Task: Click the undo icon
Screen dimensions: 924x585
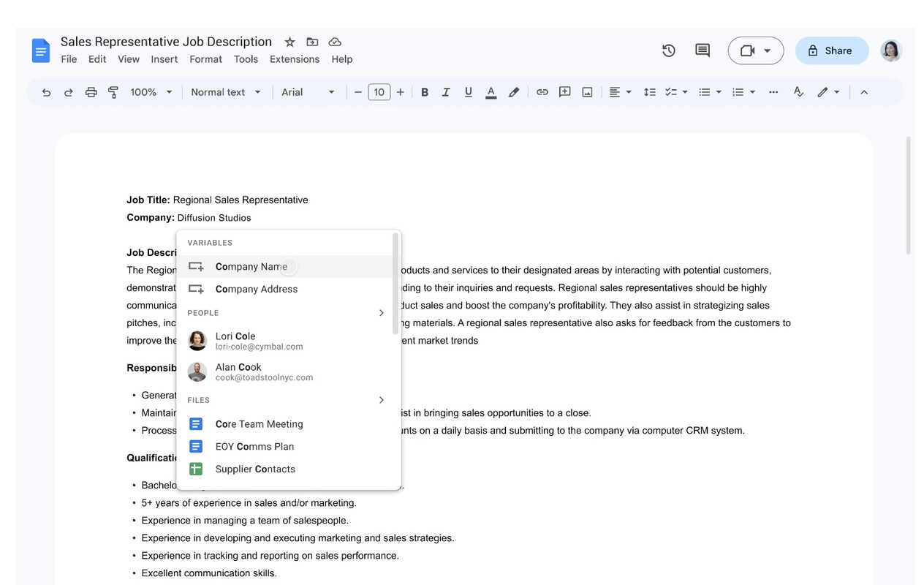Action: pyautogui.click(x=46, y=92)
